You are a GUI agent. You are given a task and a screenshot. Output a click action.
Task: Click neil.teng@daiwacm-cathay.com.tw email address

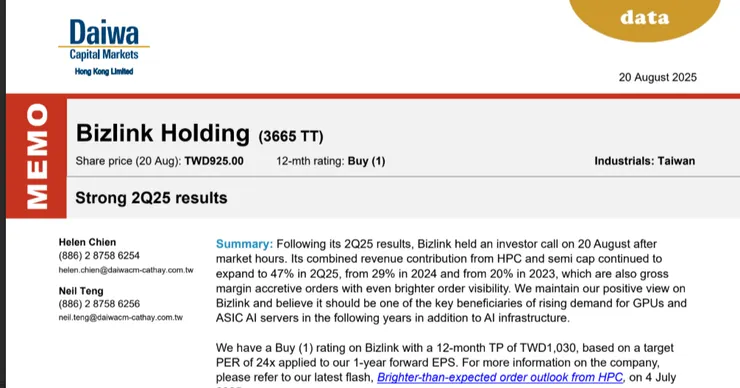[x=120, y=317]
